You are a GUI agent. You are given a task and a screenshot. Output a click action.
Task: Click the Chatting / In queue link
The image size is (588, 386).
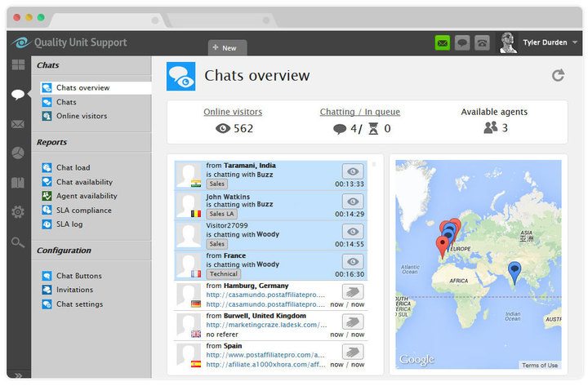[359, 112]
